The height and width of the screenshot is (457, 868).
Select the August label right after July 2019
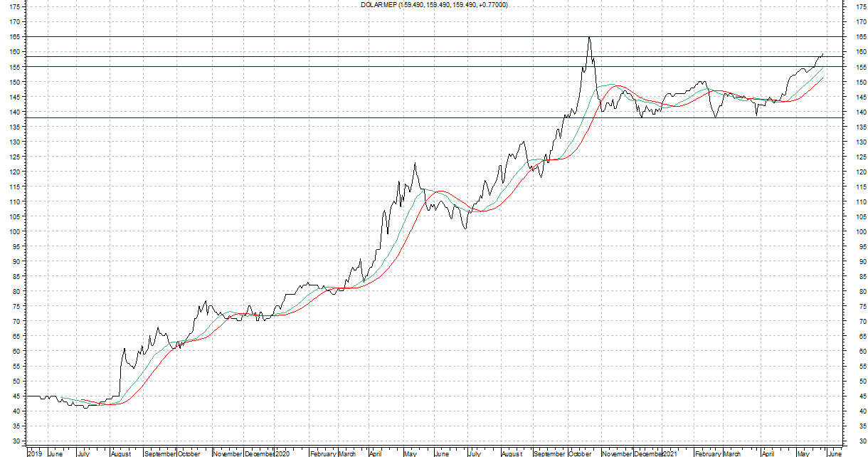pyautogui.click(x=121, y=453)
